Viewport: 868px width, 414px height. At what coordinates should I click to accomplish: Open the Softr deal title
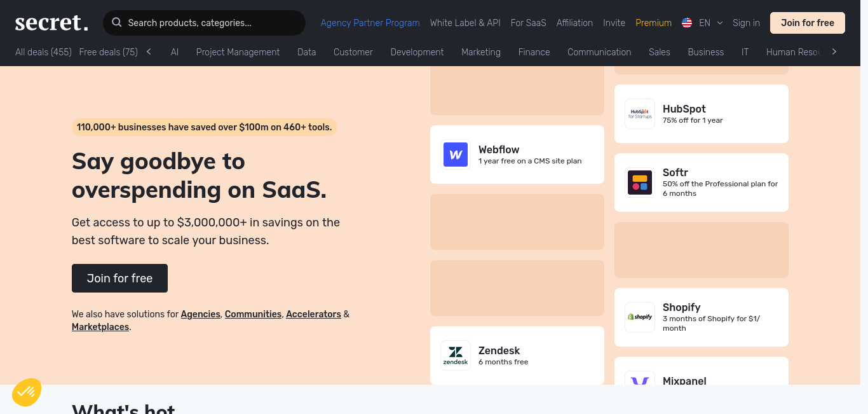675,172
